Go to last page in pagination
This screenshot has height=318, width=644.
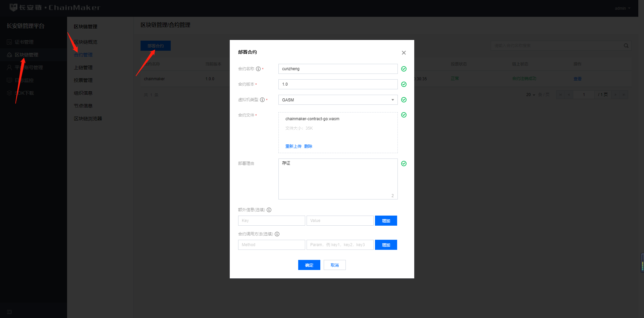pyautogui.click(x=624, y=95)
